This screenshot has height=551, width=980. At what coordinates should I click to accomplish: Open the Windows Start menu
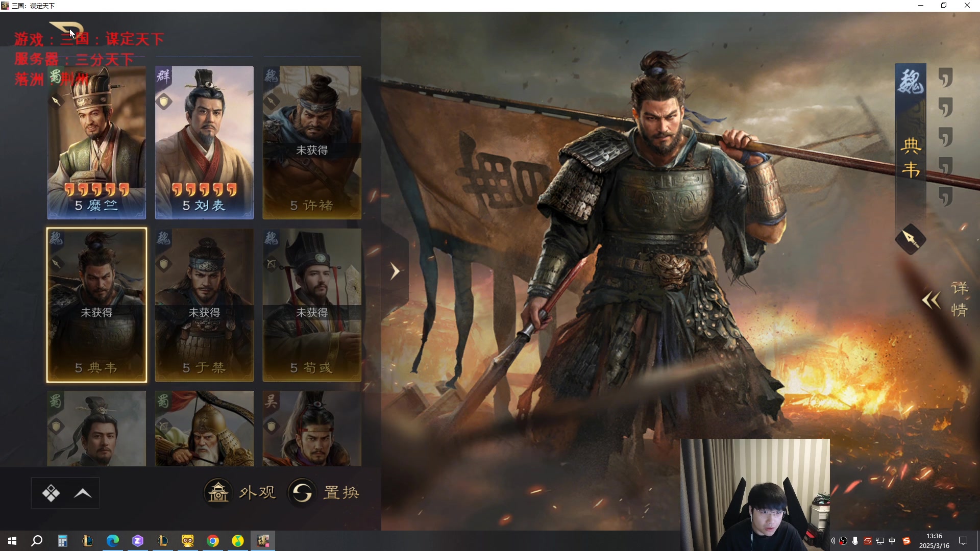[12, 541]
